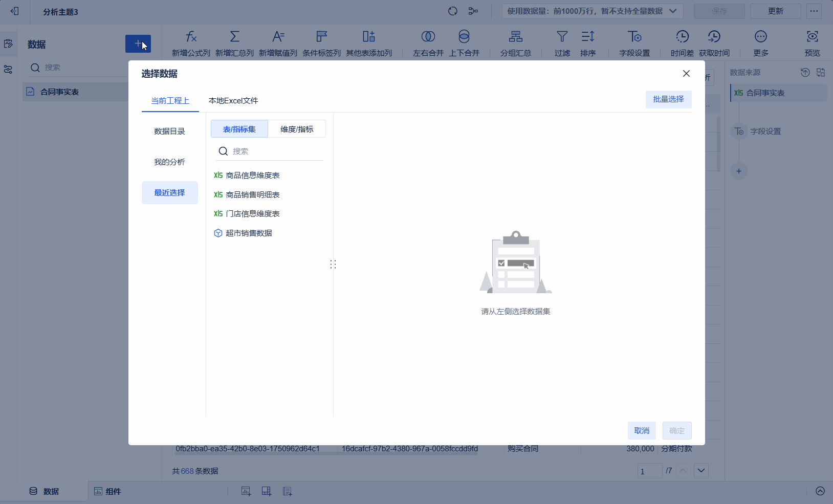Click the third add-component icon in bottom bar
This screenshot has height=504, width=833.
point(287,491)
